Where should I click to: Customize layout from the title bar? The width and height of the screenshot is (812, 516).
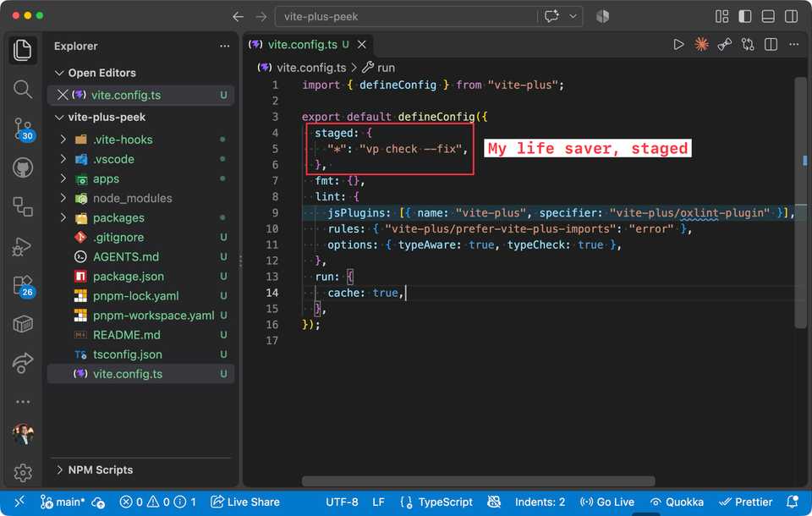click(x=721, y=16)
